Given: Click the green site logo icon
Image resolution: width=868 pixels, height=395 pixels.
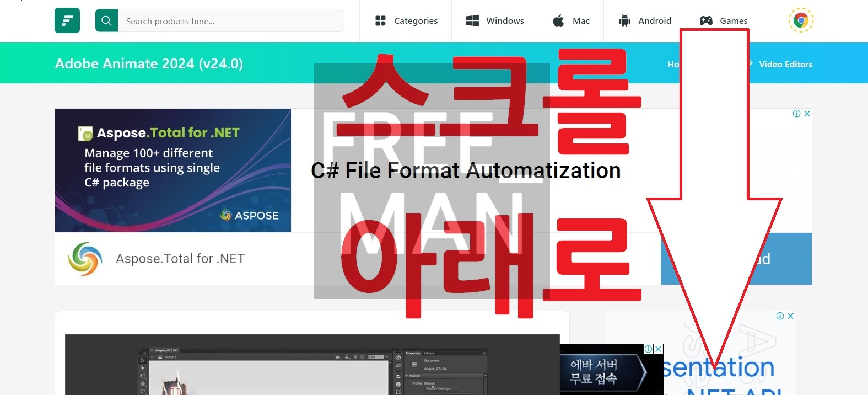Looking at the screenshot, I should pos(67,20).
